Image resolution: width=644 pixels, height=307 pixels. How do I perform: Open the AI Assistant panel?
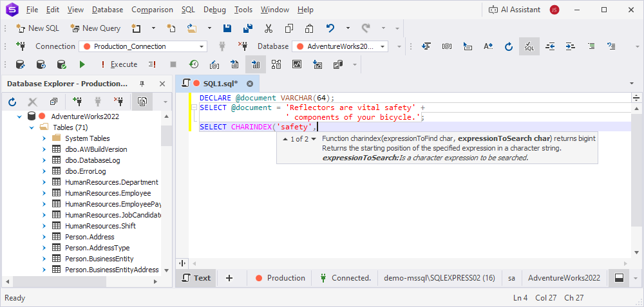[513, 10]
